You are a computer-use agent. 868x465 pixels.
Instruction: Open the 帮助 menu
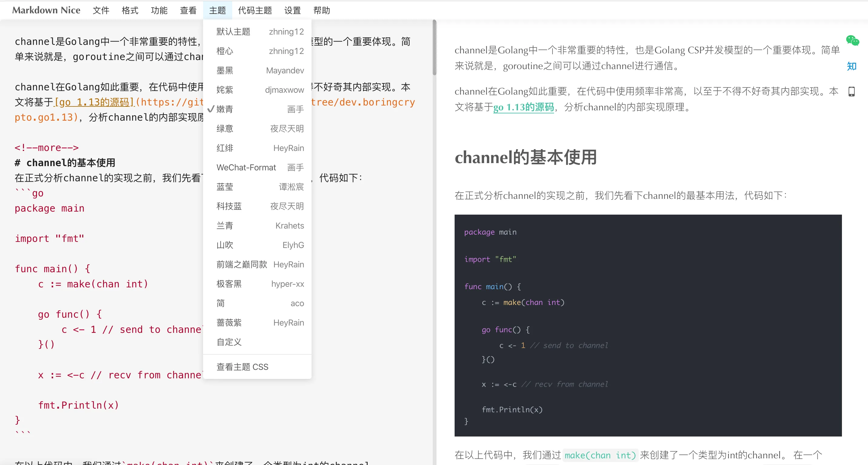tap(322, 10)
